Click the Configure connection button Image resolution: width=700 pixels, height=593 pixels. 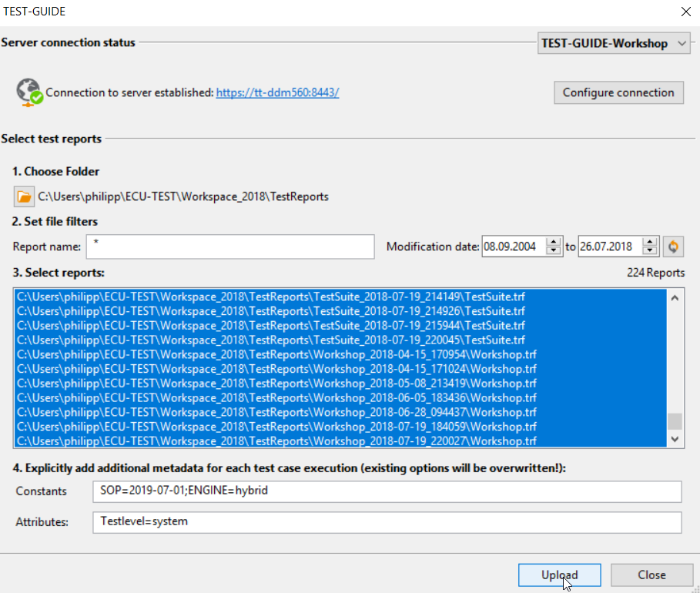[x=618, y=92]
